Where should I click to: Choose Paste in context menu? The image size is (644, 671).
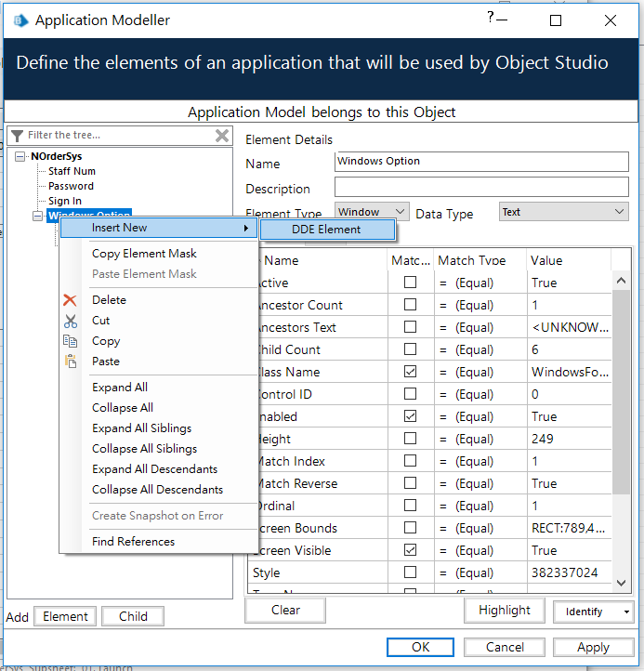click(x=106, y=362)
